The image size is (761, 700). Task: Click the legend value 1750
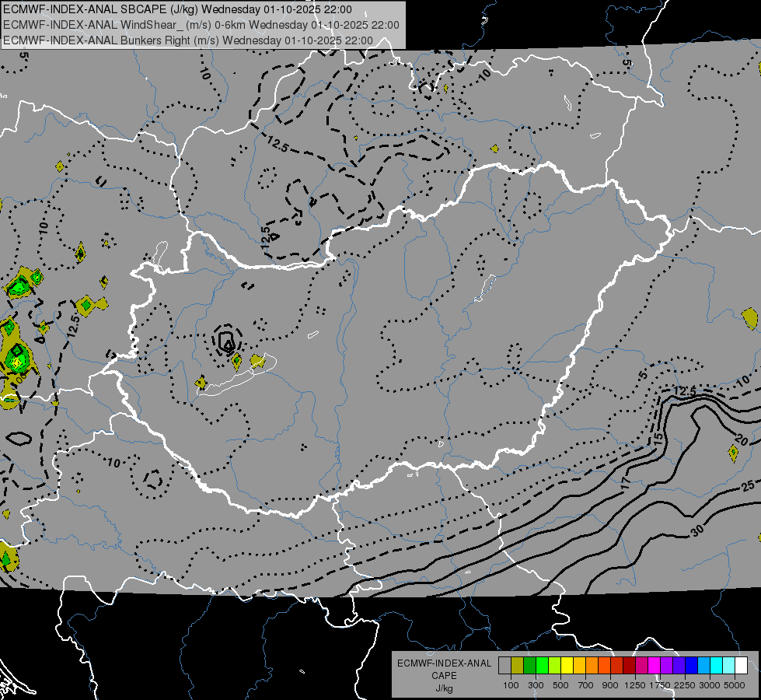click(660, 685)
